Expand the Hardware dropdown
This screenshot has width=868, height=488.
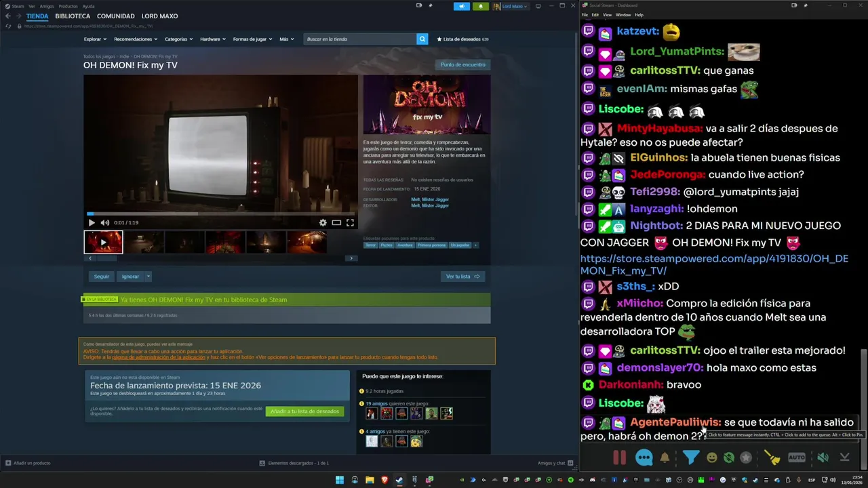(213, 39)
